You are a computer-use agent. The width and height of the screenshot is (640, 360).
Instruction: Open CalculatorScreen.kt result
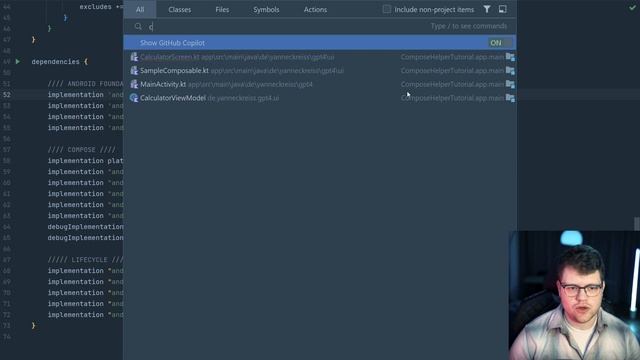(x=320, y=57)
